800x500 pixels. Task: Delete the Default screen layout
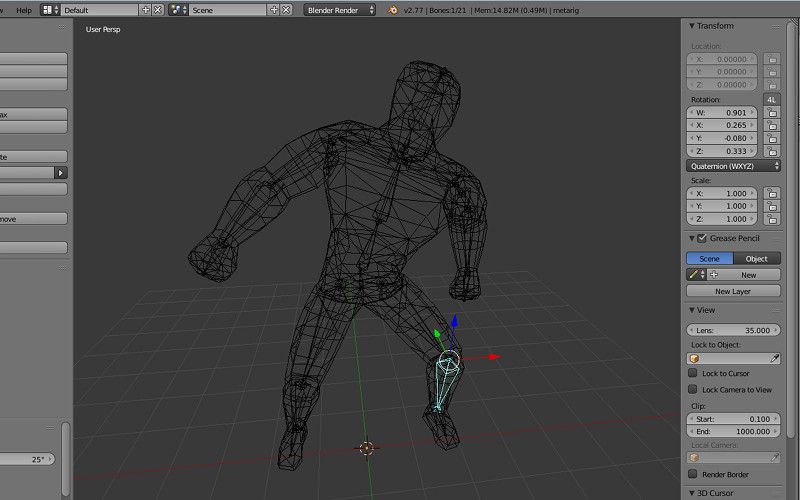(158, 9)
